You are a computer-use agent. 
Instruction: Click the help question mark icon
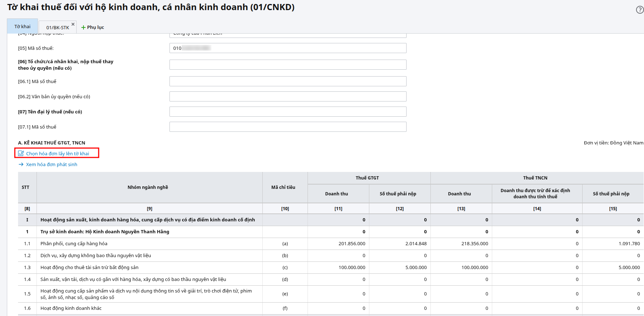point(640,10)
